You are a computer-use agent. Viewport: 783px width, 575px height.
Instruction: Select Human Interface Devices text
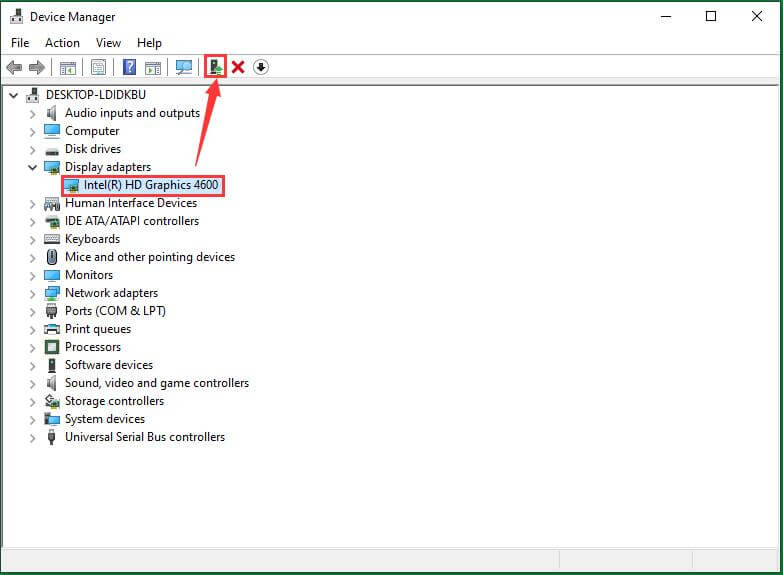pos(131,203)
